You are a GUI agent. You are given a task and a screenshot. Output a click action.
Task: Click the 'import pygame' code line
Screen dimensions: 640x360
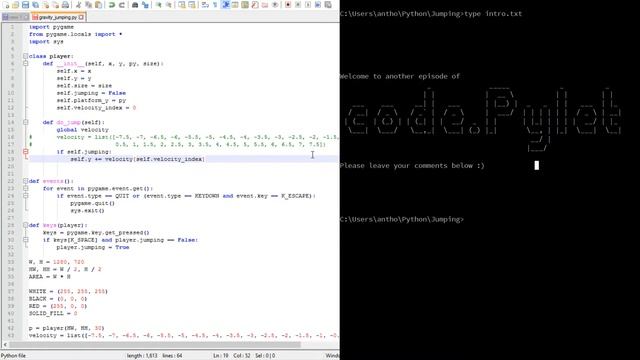tap(51, 27)
